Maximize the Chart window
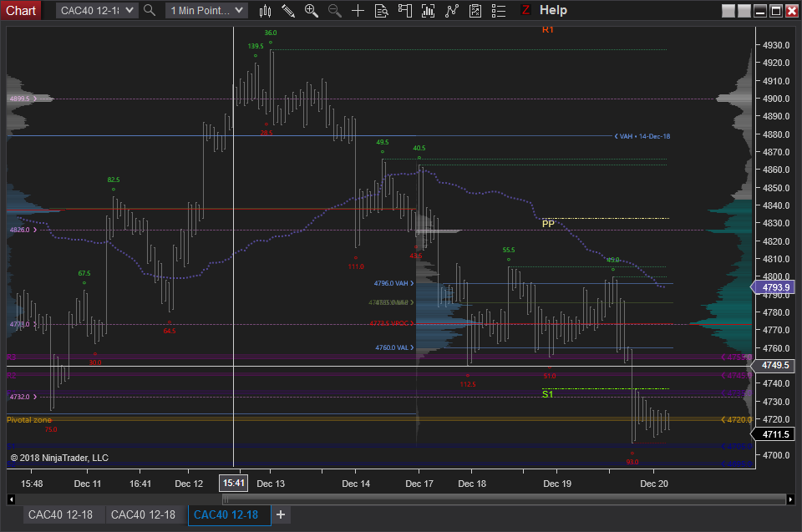 click(x=776, y=11)
